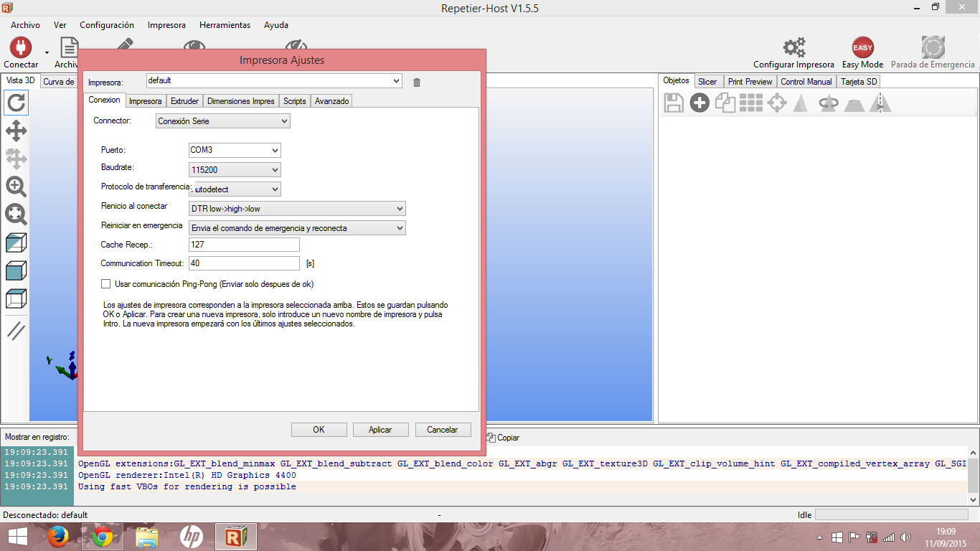Click the Cache Recep. input field
Image resolution: width=980 pixels, height=551 pixels.
[x=244, y=245]
